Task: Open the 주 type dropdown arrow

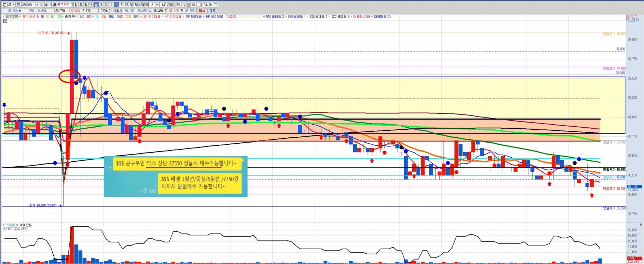Action: [x=14, y=5]
